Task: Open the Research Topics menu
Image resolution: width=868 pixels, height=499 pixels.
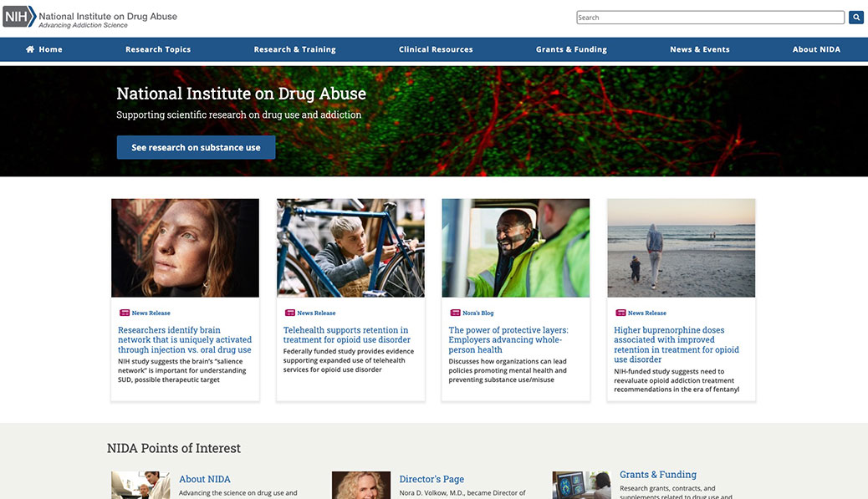Action: click(x=158, y=49)
